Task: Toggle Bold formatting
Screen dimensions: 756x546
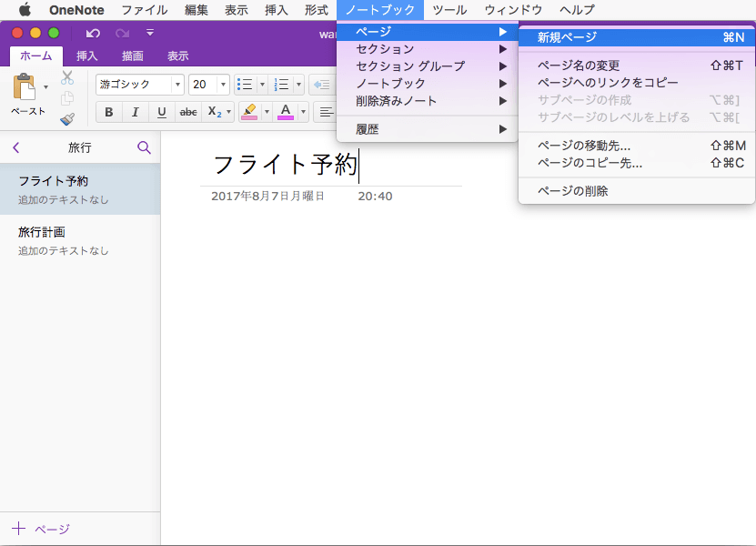Action: tap(109, 112)
